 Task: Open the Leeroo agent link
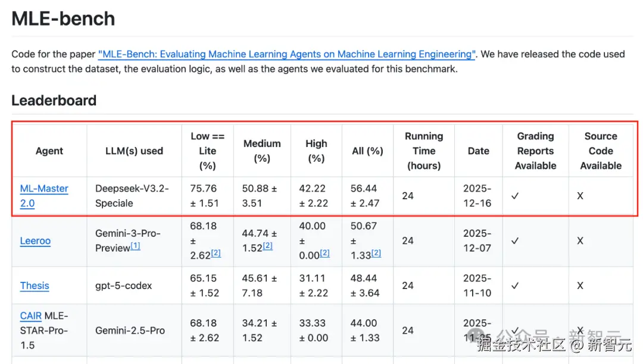pyautogui.click(x=35, y=241)
